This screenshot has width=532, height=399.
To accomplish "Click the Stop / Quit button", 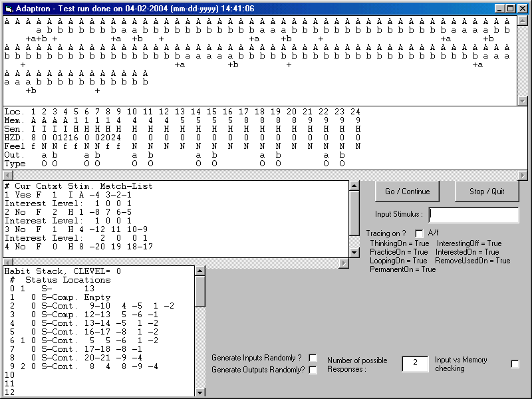I will pyautogui.click(x=487, y=192).
